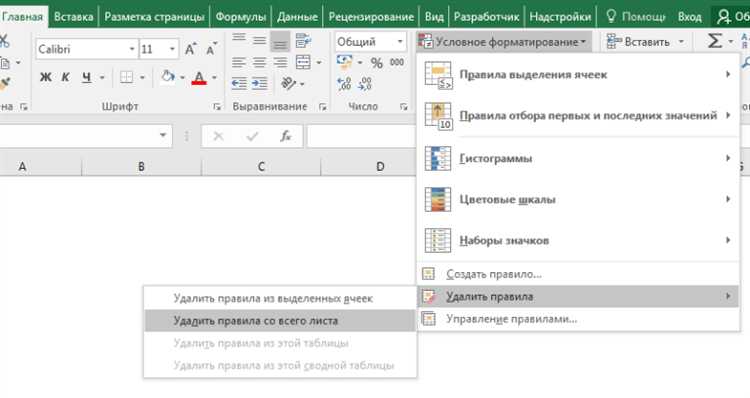Open the Вид tab
This screenshot has width=750, height=398.
pyautogui.click(x=434, y=17)
